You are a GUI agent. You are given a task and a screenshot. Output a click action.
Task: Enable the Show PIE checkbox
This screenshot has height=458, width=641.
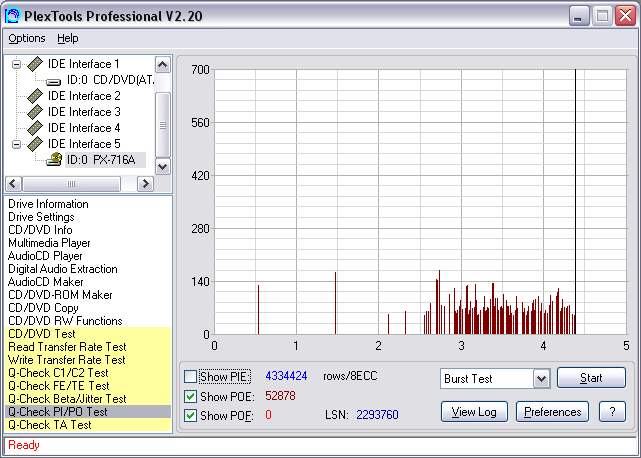[191, 376]
